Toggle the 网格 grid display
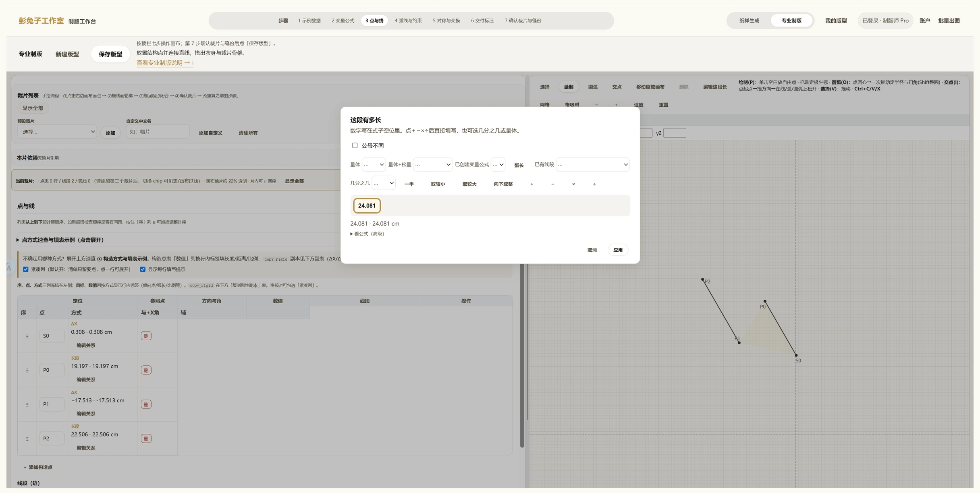Viewport: 980px width, 493px height. point(545,105)
